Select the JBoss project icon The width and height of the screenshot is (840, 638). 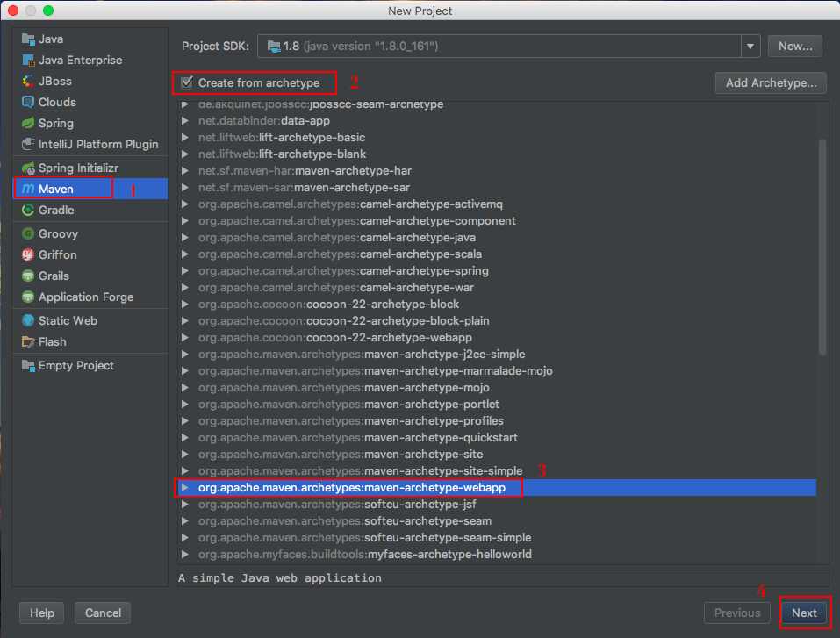point(28,82)
